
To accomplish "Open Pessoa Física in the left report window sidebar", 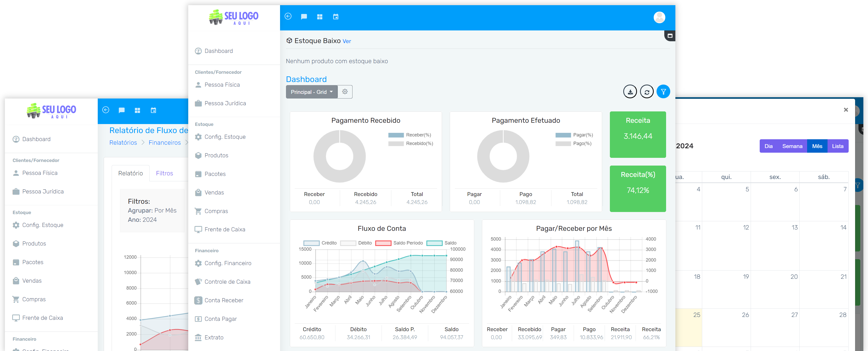I will point(35,173).
